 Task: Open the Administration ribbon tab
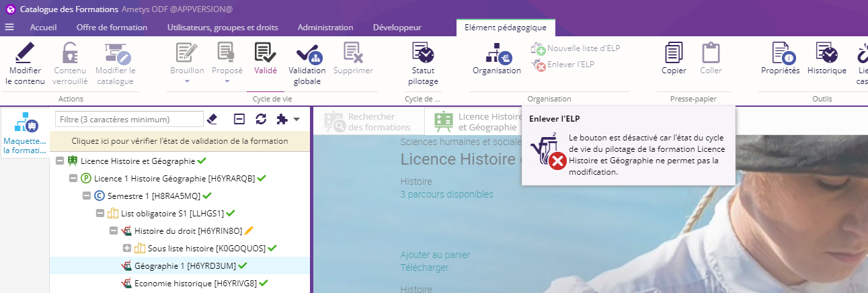pos(325,28)
